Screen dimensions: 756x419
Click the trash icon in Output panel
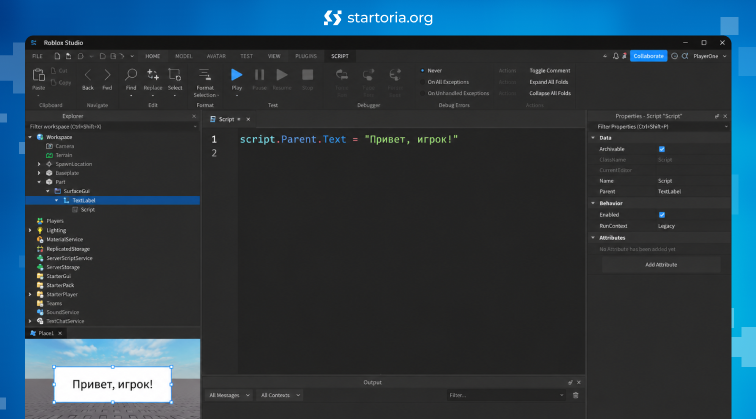point(575,395)
